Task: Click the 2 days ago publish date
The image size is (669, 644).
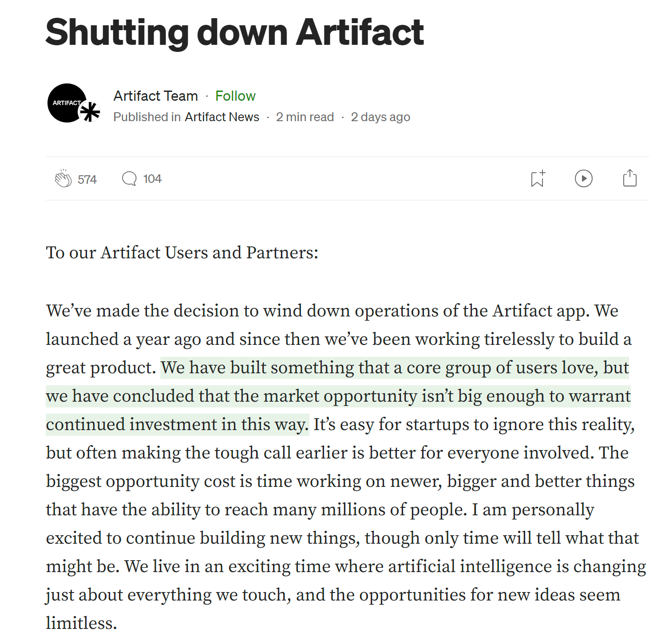Action: 380,117
